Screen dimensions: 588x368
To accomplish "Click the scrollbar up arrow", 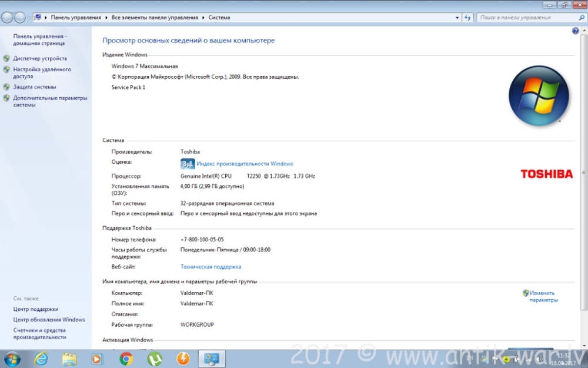I will coord(584,31).
